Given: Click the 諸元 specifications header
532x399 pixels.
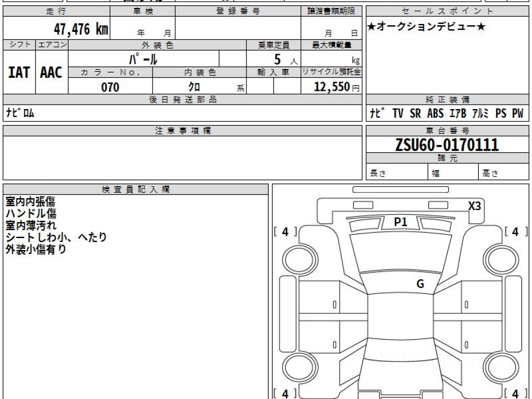Looking at the screenshot, I should click(x=448, y=158).
